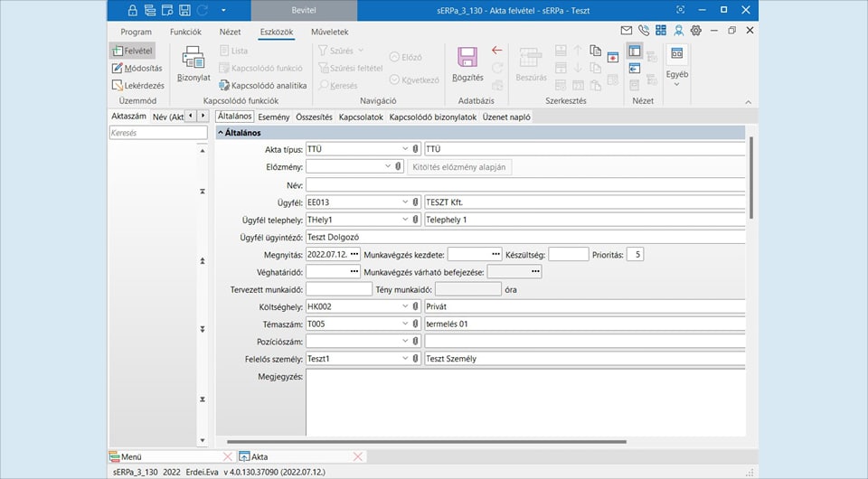The width and height of the screenshot is (868, 479).
Task: Open the Bizonylat printer icon
Action: point(193,59)
